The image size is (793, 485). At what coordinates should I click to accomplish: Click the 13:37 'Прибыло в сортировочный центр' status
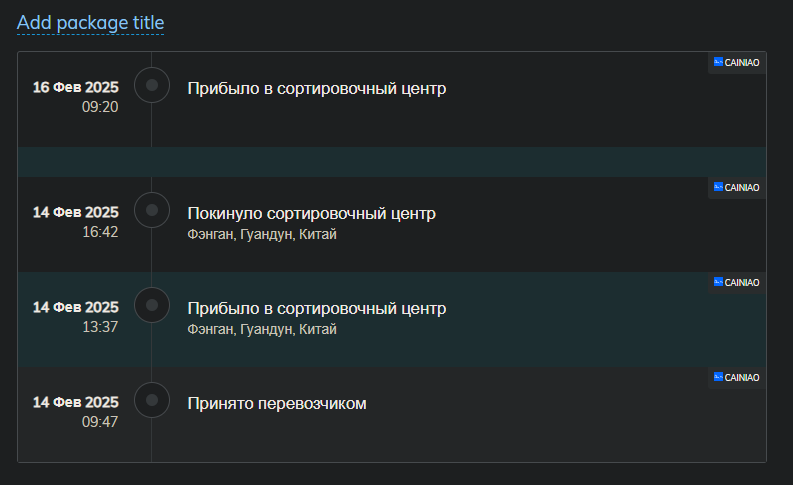coord(317,308)
